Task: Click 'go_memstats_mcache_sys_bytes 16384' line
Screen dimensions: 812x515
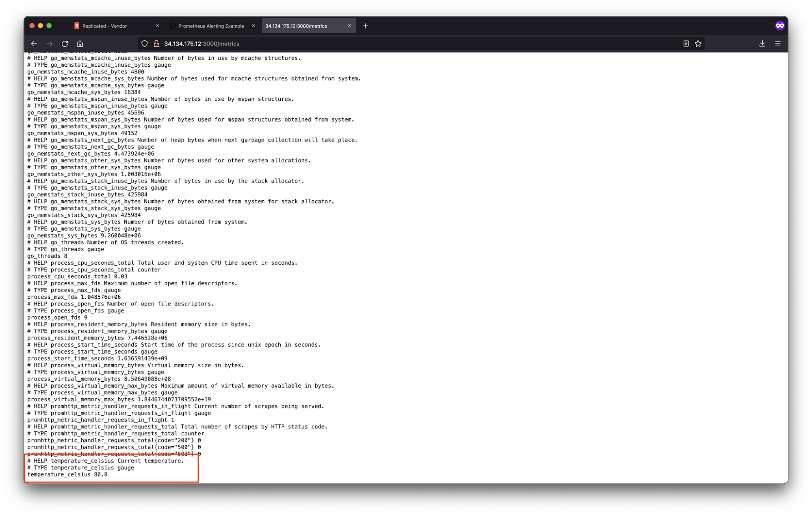Action: (x=84, y=92)
